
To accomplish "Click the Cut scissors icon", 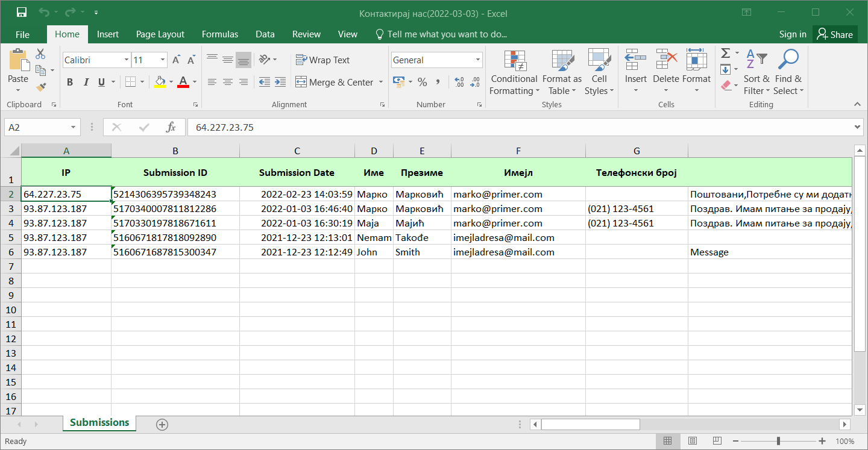I will [41, 54].
